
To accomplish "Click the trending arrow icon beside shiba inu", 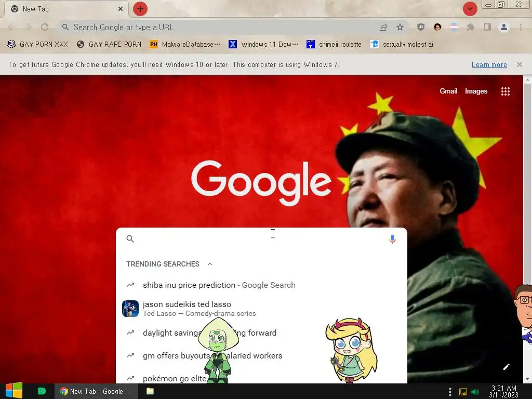I will click(x=130, y=285).
